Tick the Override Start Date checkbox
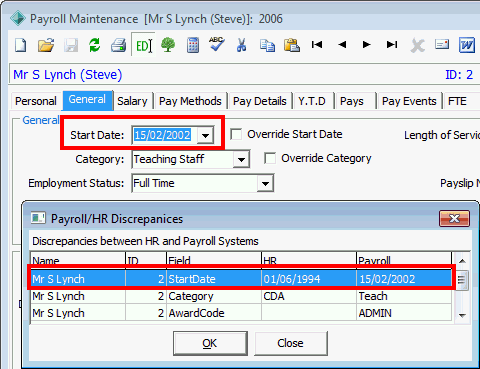This screenshot has width=480, height=369. pos(236,134)
